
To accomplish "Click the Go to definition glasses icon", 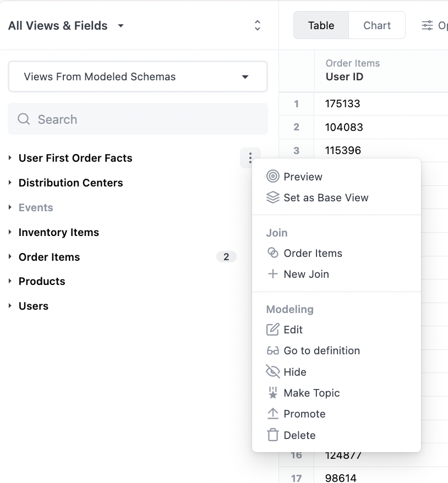I will [x=272, y=351].
